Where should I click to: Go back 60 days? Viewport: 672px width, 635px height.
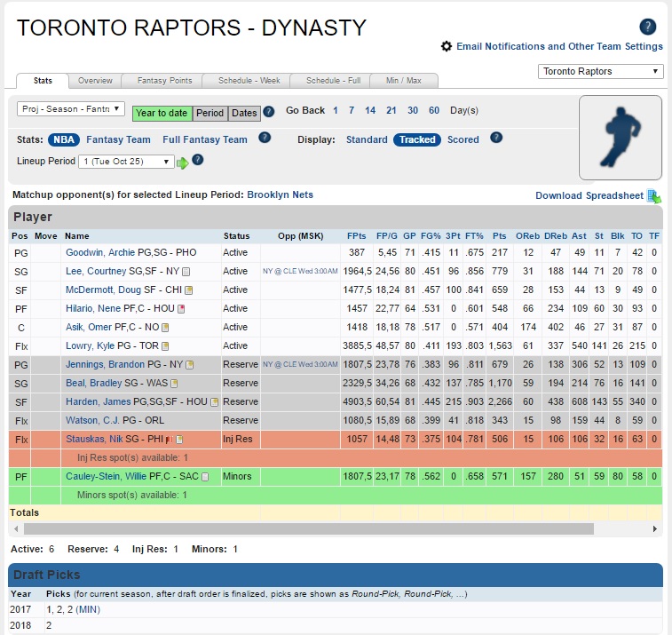[x=434, y=111]
